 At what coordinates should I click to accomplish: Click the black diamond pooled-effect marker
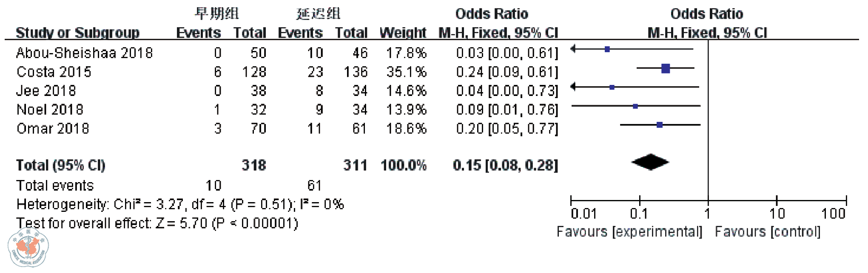[650, 162]
